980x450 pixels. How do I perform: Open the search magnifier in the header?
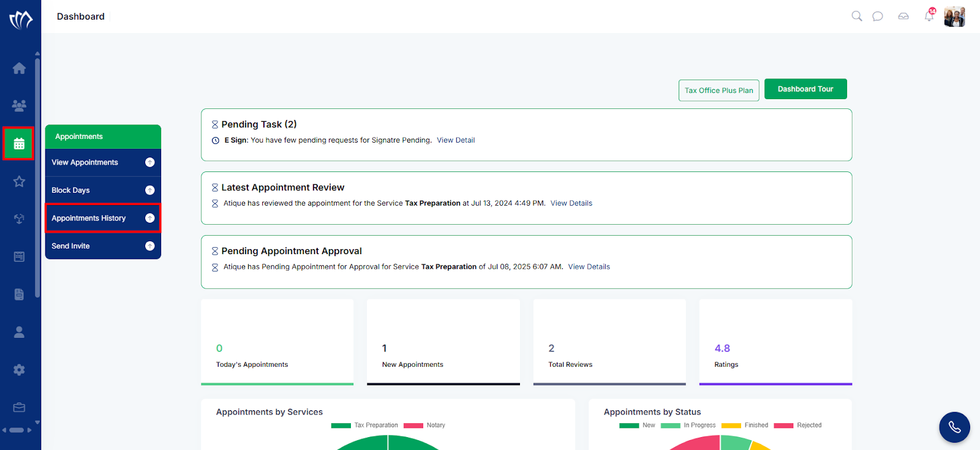pos(857,16)
